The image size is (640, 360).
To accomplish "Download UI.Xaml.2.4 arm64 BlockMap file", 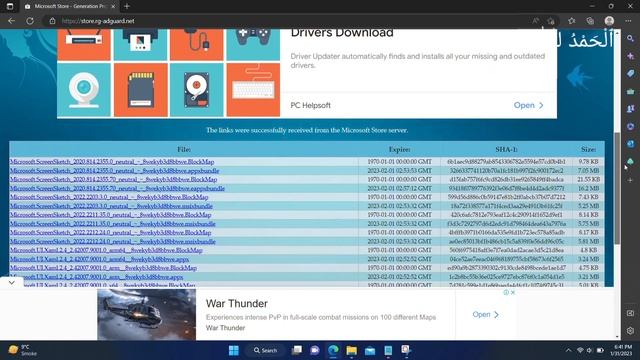I will [106, 250].
